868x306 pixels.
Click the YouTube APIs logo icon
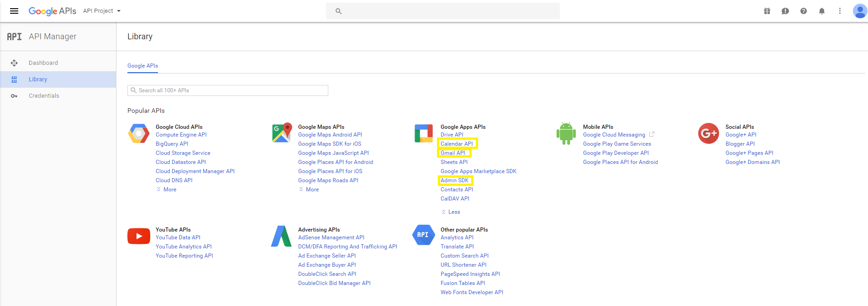[x=139, y=236]
